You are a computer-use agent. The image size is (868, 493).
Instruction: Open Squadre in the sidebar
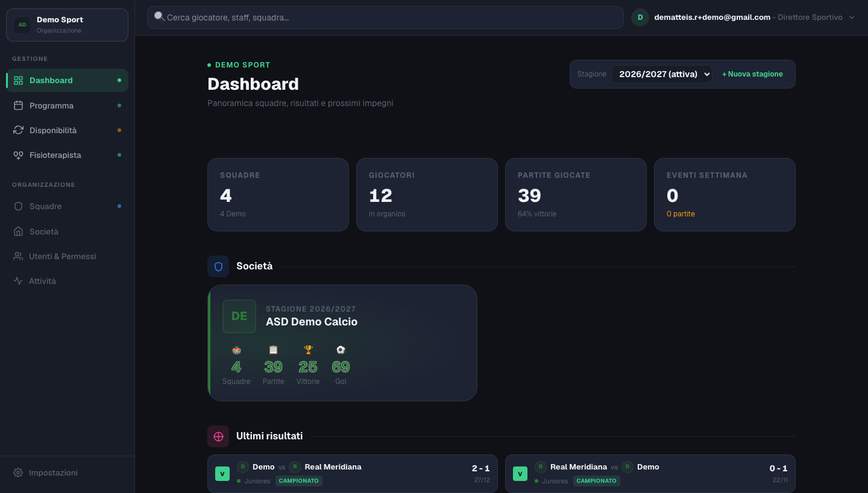click(x=67, y=206)
